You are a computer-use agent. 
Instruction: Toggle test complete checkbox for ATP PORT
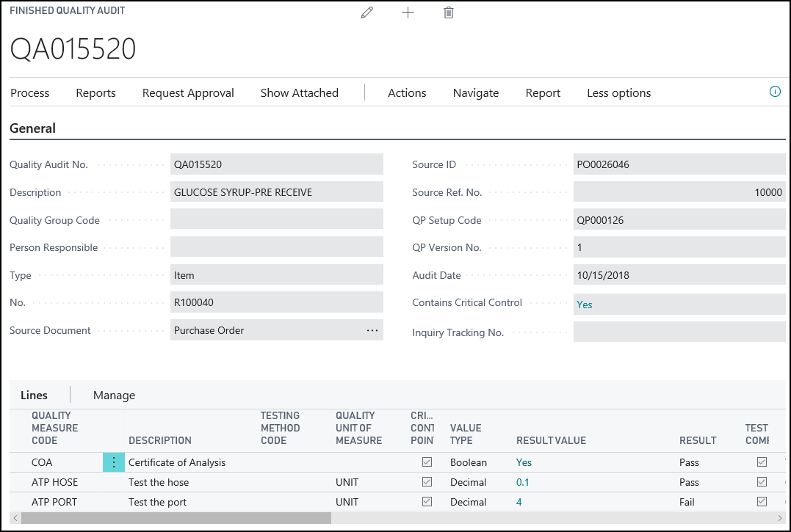coord(762,502)
